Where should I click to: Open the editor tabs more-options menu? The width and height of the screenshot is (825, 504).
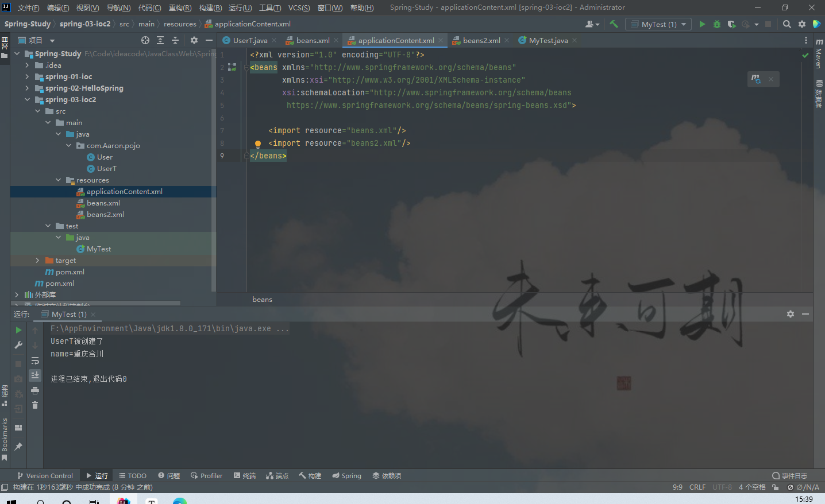pos(806,41)
